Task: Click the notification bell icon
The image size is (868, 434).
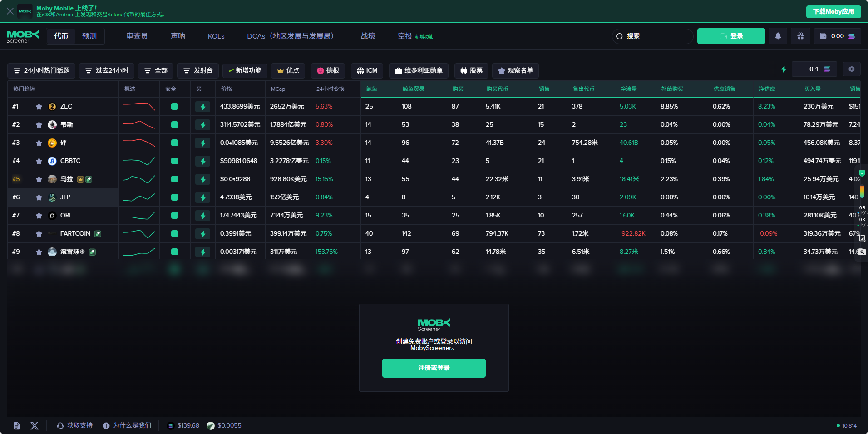Action: pos(778,36)
